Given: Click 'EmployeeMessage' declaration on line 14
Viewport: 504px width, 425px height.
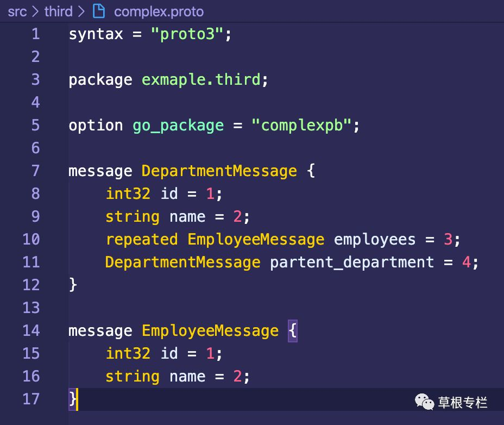Looking at the screenshot, I should (x=210, y=331).
